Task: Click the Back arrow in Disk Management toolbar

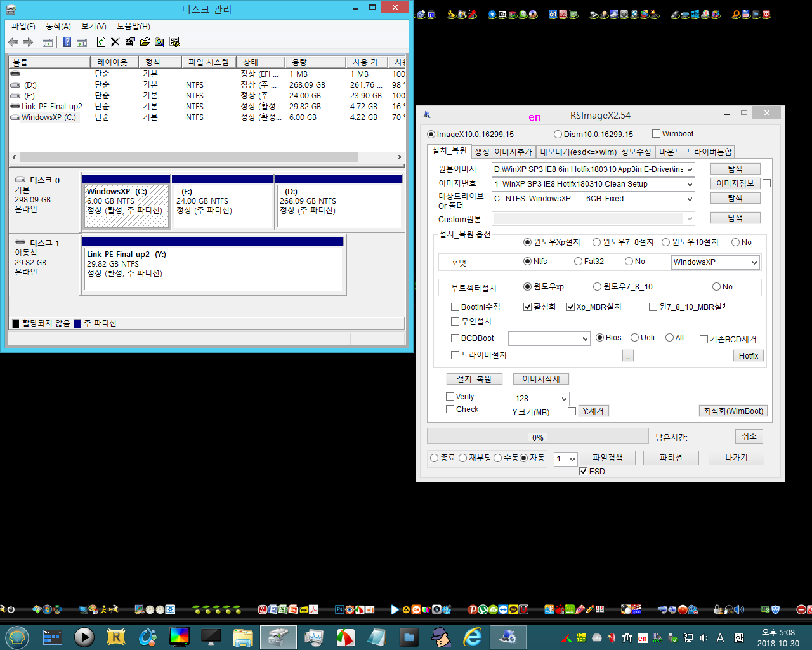Action: point(13,42)
